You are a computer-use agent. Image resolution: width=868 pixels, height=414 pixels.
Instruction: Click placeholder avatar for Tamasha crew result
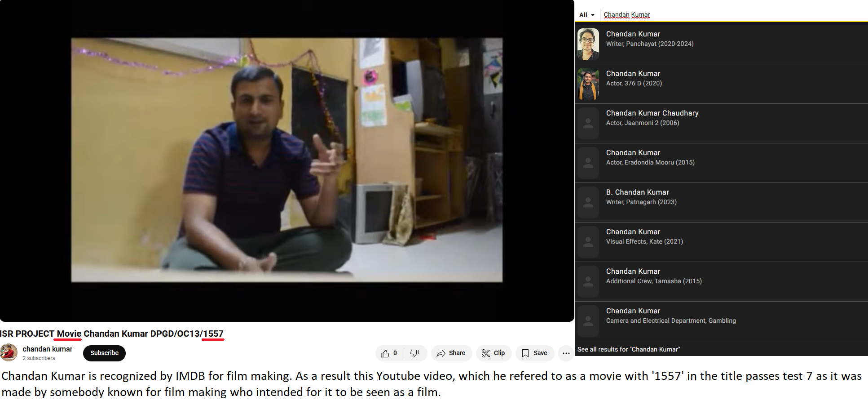point(588,281)
